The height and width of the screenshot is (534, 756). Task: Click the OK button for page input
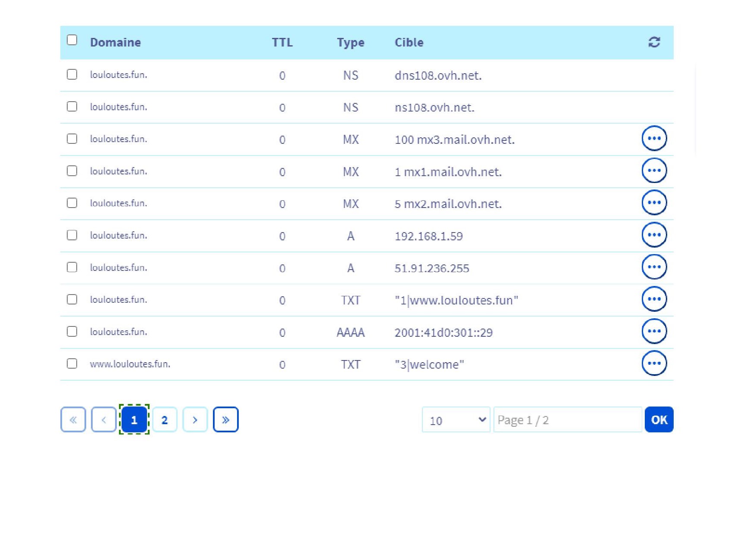(659, 420)
